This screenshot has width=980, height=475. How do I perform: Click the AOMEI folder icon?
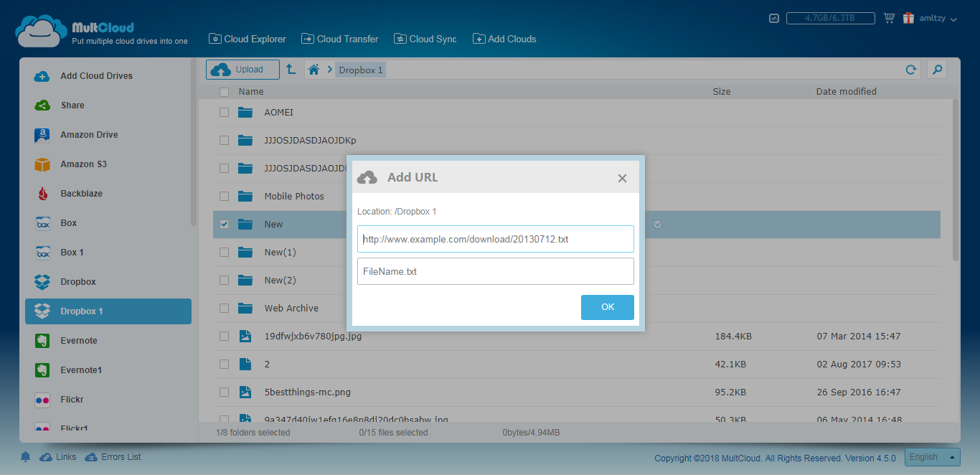[246, 113]
